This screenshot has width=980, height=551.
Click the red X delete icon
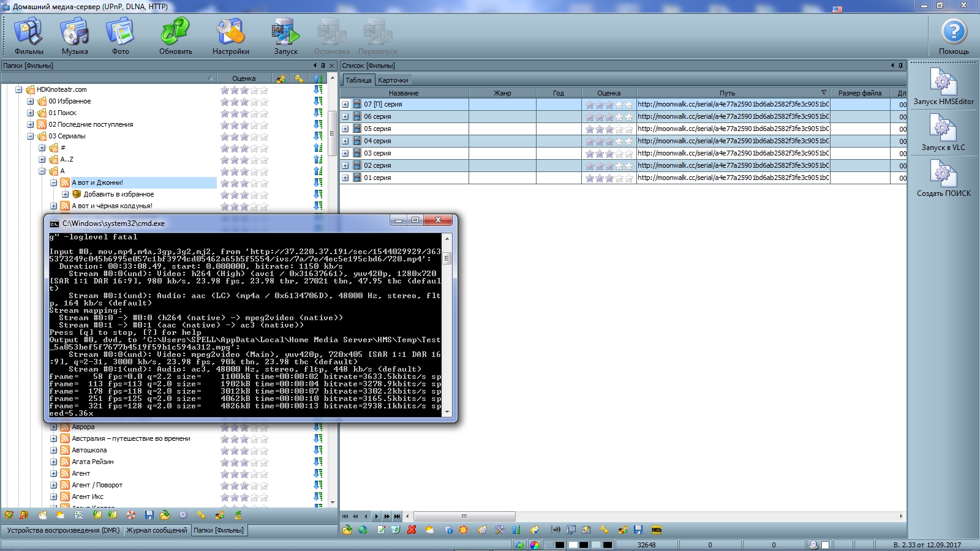pyautogui.click(x=412, y=530)
